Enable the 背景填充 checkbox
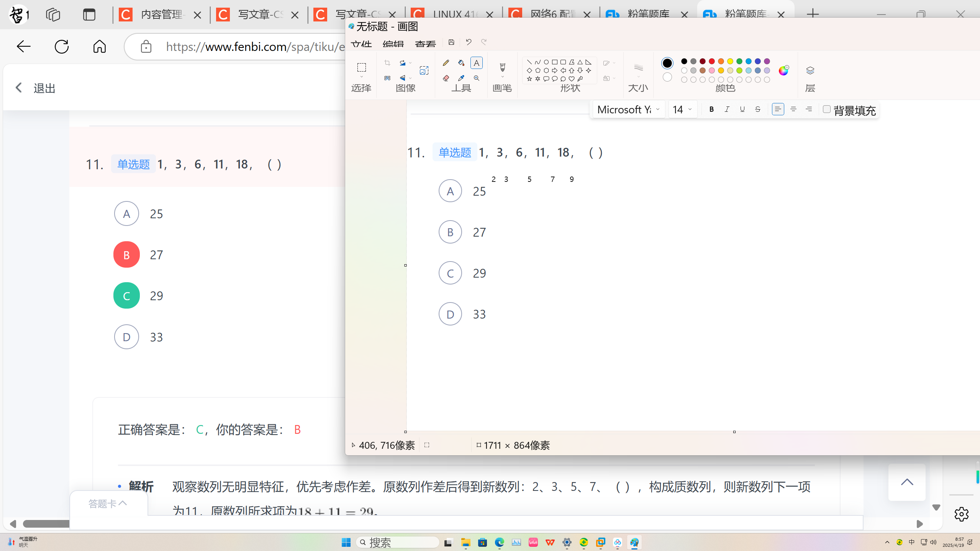Viewport: 980px width, 551px height. 827,110
